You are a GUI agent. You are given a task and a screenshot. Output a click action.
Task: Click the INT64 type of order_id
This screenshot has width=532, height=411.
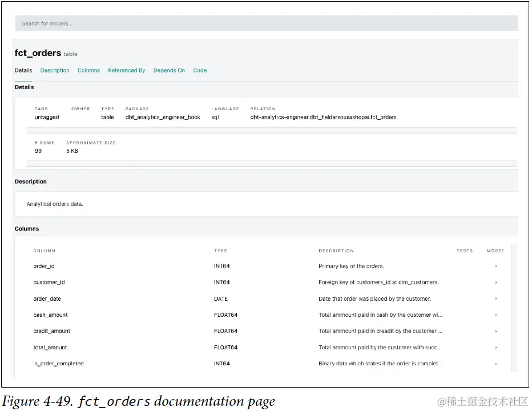[x=222, y=266]
